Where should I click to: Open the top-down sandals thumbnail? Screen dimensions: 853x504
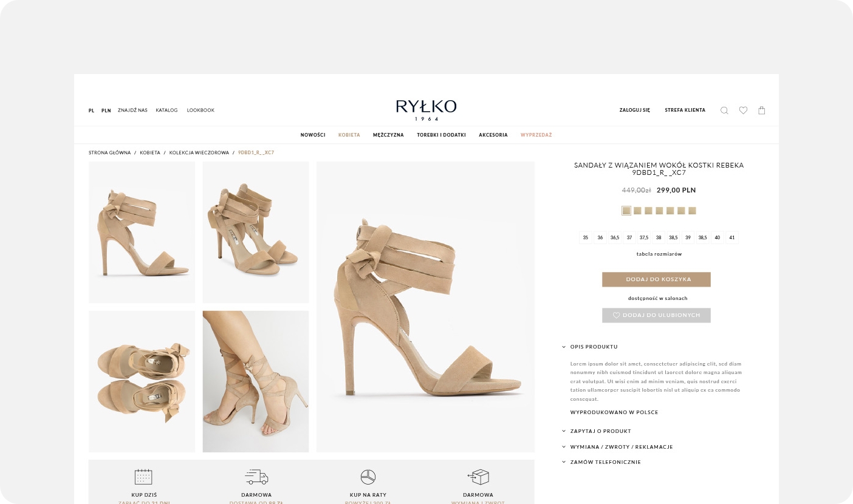tap(142, 381)
